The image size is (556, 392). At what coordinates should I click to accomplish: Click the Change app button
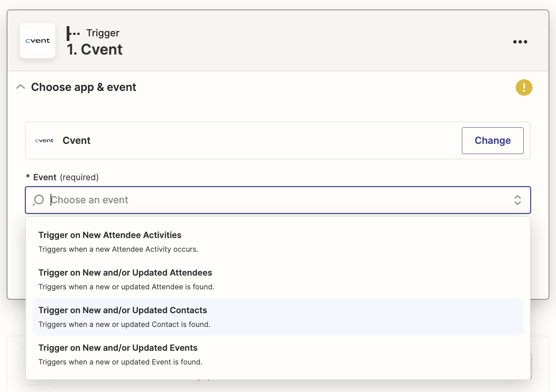click(x=493, y=141)
